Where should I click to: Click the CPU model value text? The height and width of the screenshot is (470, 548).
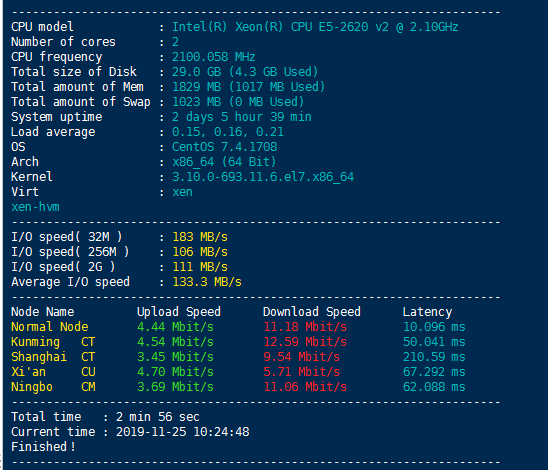coord(315,27)
